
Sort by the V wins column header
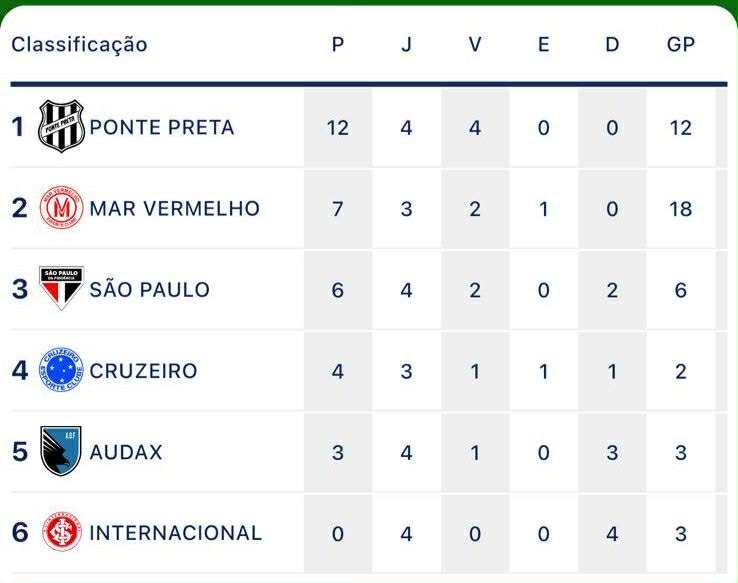[475, 44]
